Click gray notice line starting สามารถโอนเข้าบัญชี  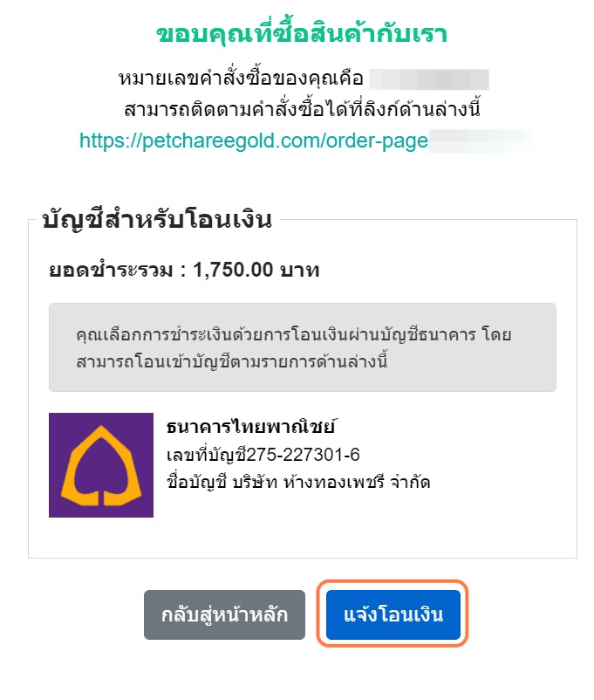(x=232, y=361)
